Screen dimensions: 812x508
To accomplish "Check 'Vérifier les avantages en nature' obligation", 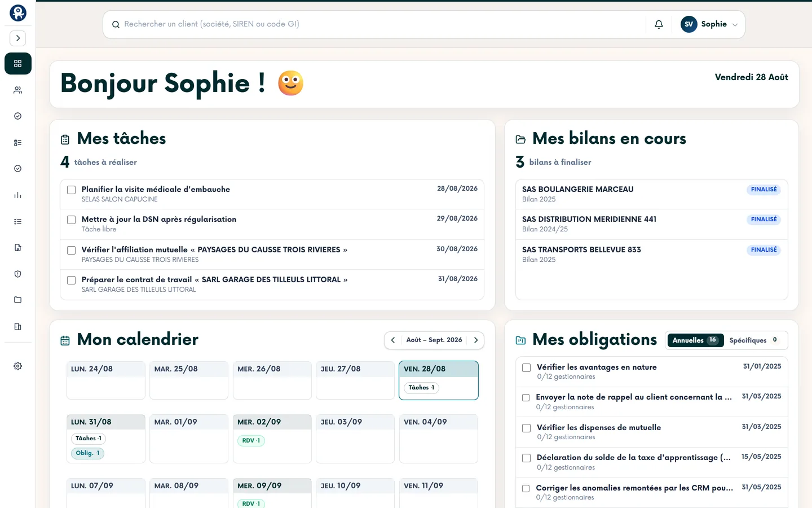I will point(527,367).
